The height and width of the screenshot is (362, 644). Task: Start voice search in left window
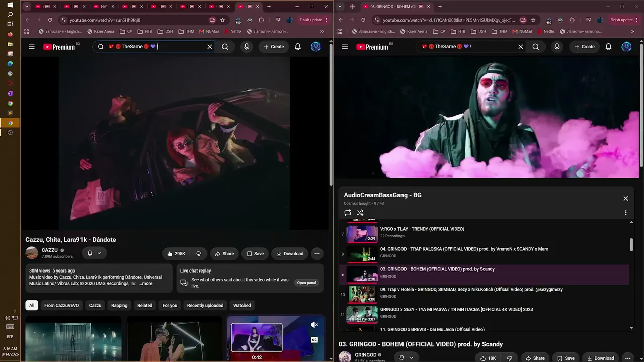[246, 47]
